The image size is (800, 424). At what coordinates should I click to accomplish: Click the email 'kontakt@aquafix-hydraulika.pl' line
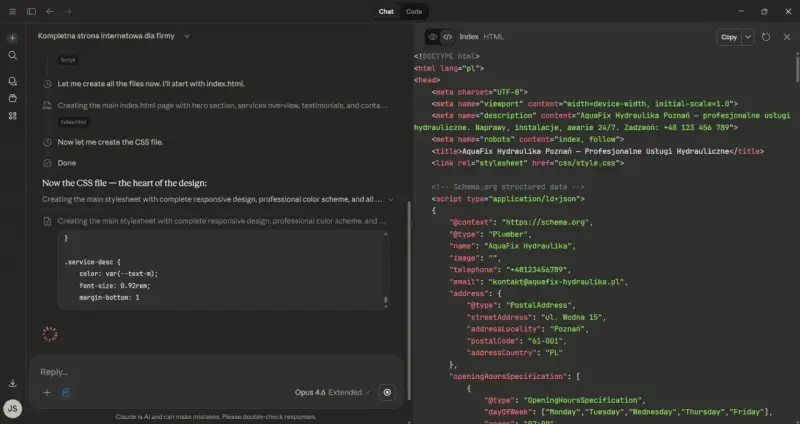pyautogui.click(x=539, y=282)
